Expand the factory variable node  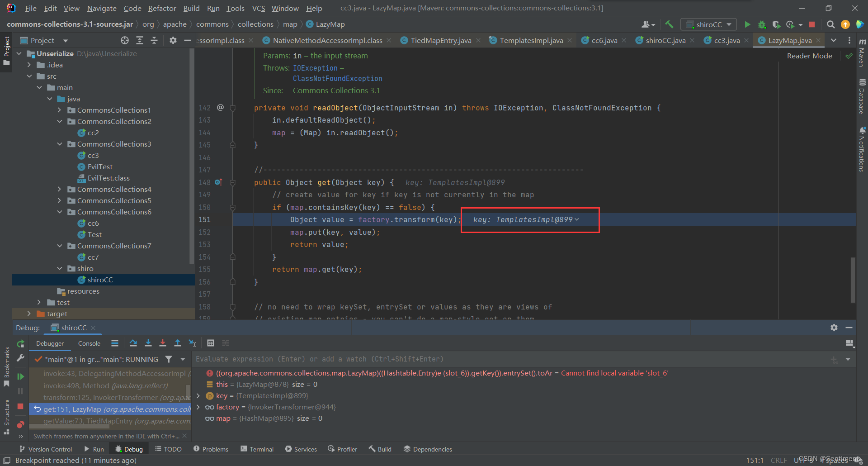198,407
